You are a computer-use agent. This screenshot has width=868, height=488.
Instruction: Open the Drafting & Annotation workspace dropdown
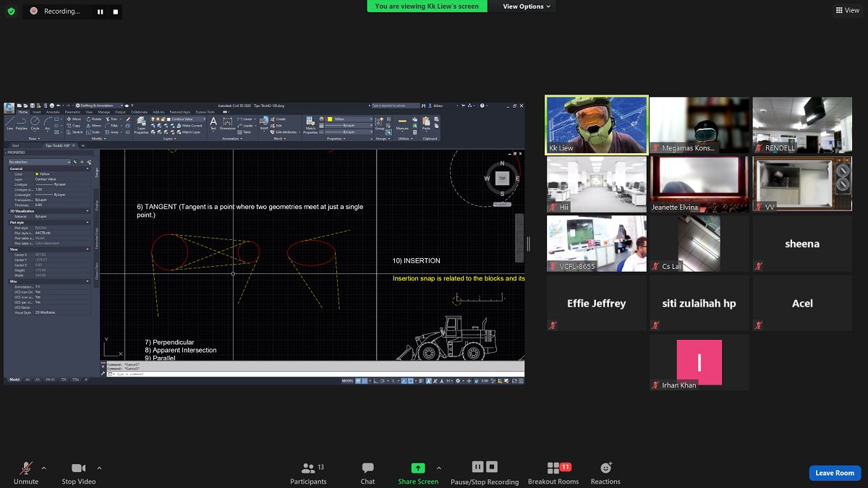click(98, 106)
